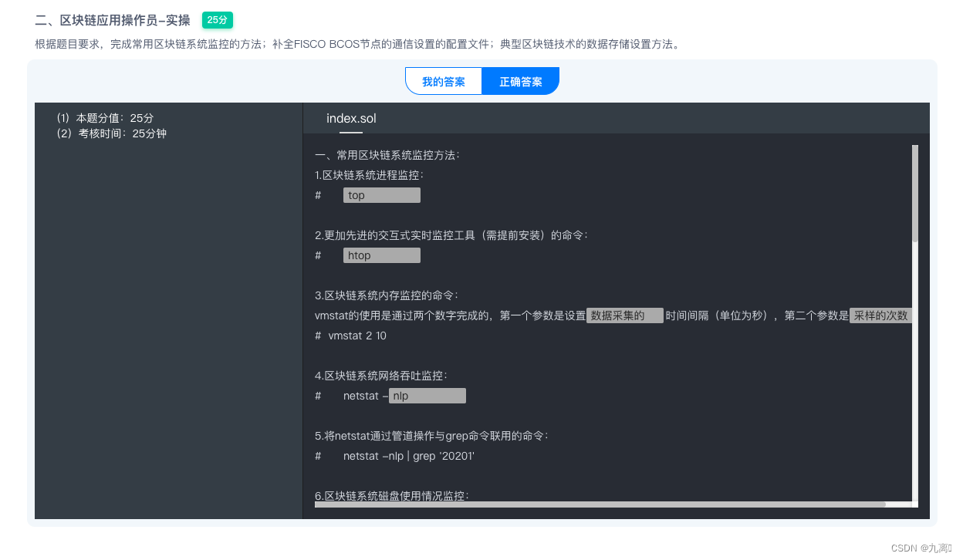Click the line 2.更加先进的交互式实时监控工具
Viewport: 963px width, 560px height.
coord(451,235)
